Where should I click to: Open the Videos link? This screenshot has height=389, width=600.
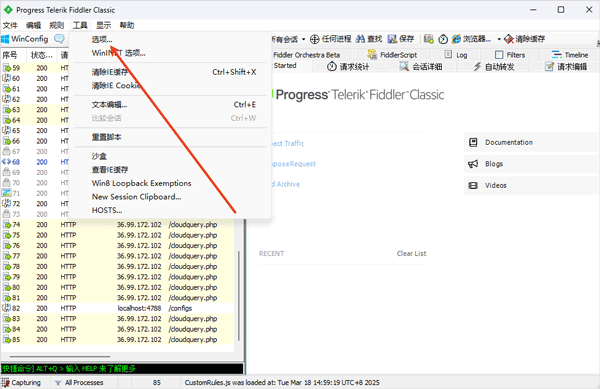click(496, 185)
